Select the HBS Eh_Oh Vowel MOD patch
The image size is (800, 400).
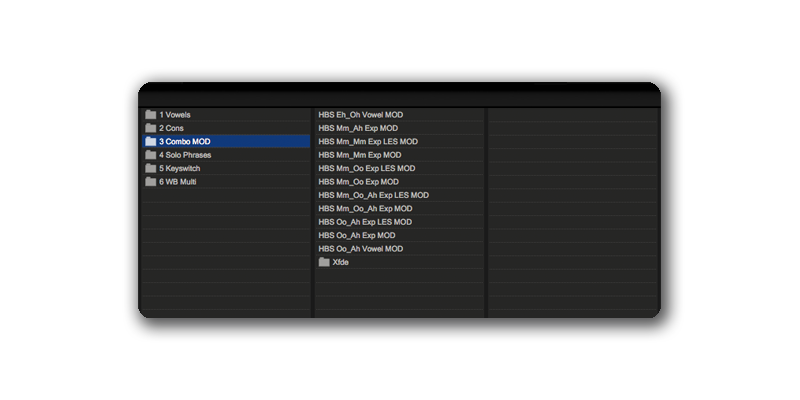coord(360,115)
